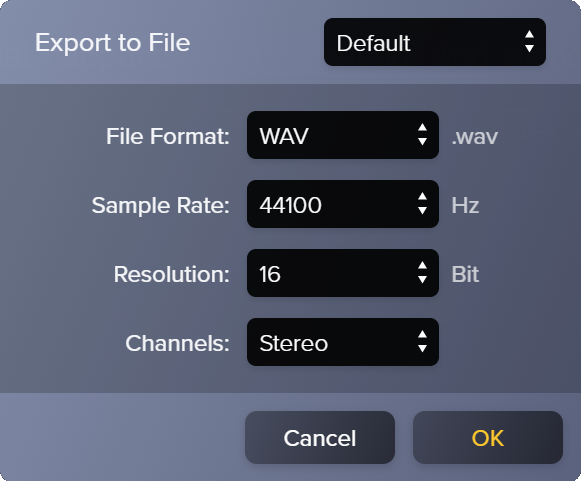Image resolution: width=581 pixels, height=481 pixels.
Task: Open the Sample Rate 44100 dropdown
Action: [x=343, y=204]
